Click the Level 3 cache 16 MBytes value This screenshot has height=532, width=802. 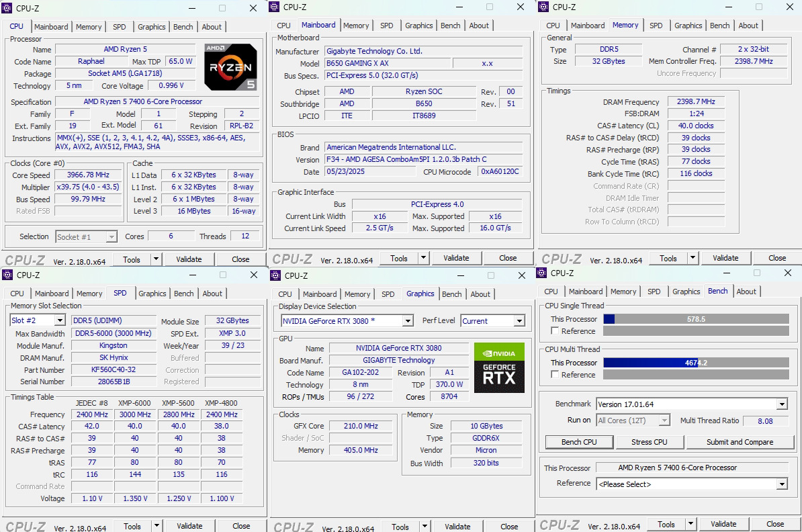coord(194,211)
